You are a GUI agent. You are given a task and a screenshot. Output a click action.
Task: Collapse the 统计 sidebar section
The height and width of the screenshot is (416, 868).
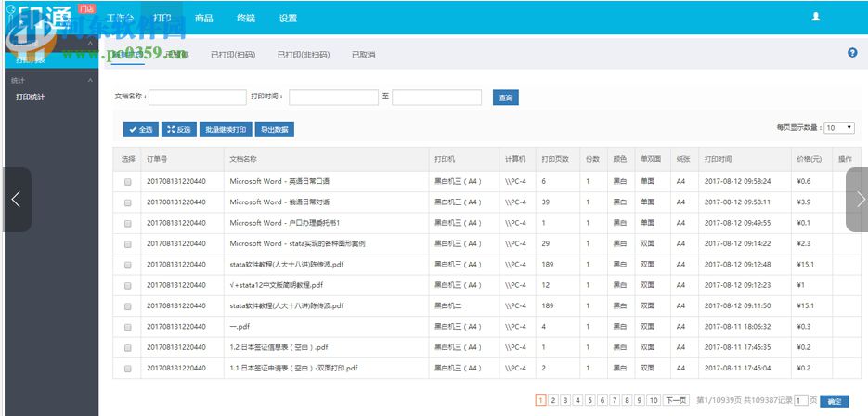pos(90,81)
